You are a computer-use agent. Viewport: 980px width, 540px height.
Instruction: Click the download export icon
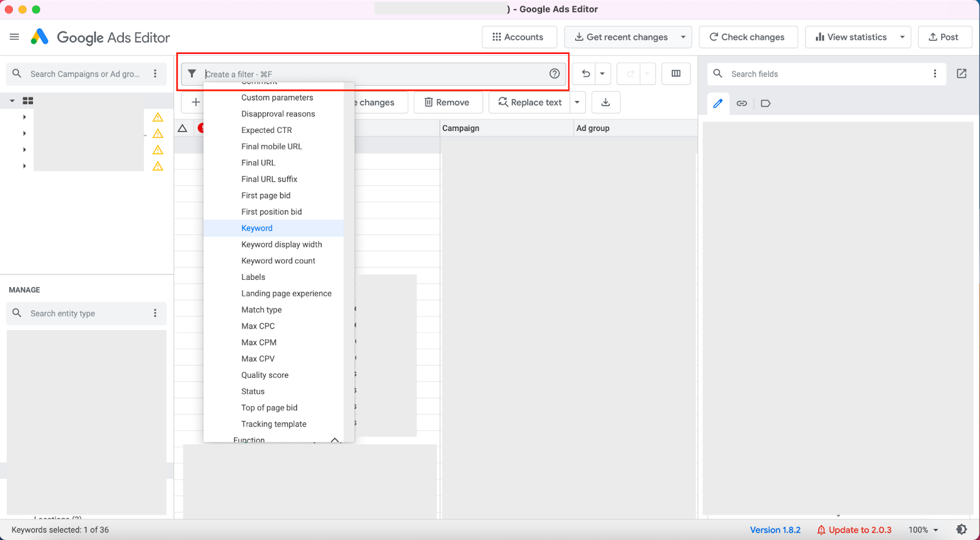606,102
